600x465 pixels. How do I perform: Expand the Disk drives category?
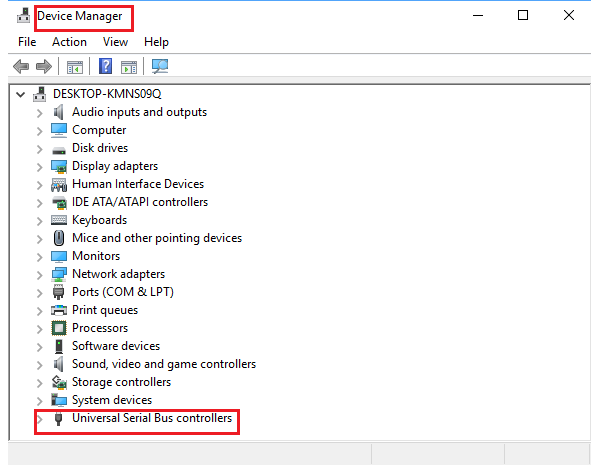(x=40, y=148)
